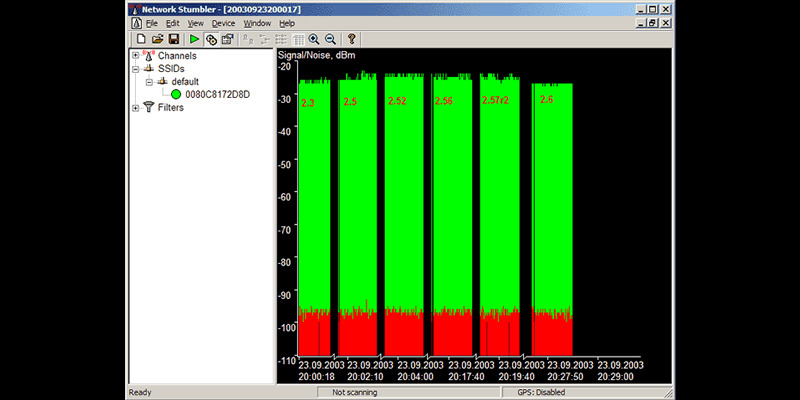Click the Save floppy disk icon

[x=173, y=39]
